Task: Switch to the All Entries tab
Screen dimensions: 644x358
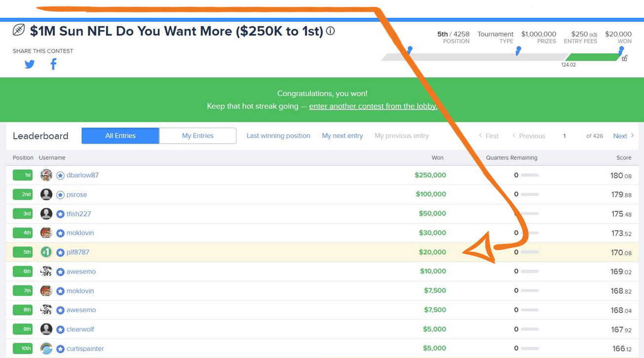Action: coord(120,136)
